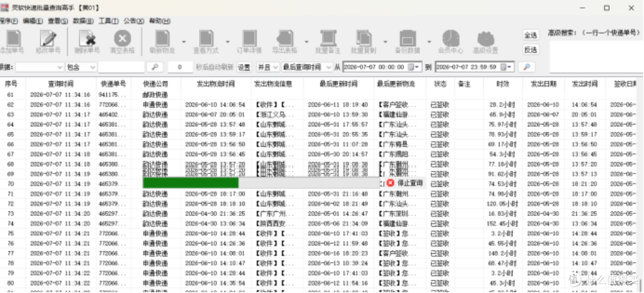Sort by the 状态 column header
The width and height of the screenshot is (644, 293).
pyautogui.click(x=440, y=84)
